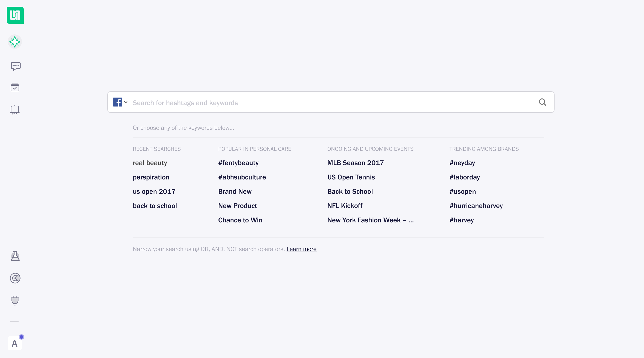Open the presentation board dashboard icon

pyautogui.click(x=15, y=110)
